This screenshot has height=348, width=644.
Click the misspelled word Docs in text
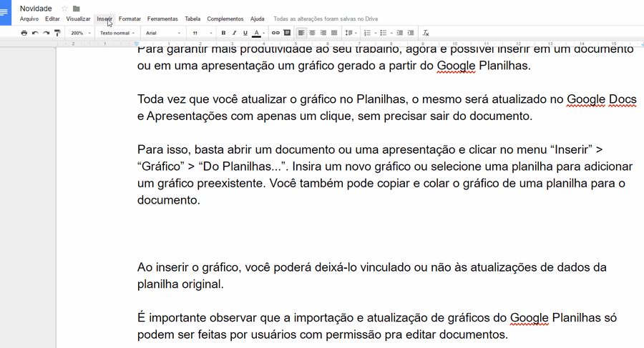click(x=623, y=99)
